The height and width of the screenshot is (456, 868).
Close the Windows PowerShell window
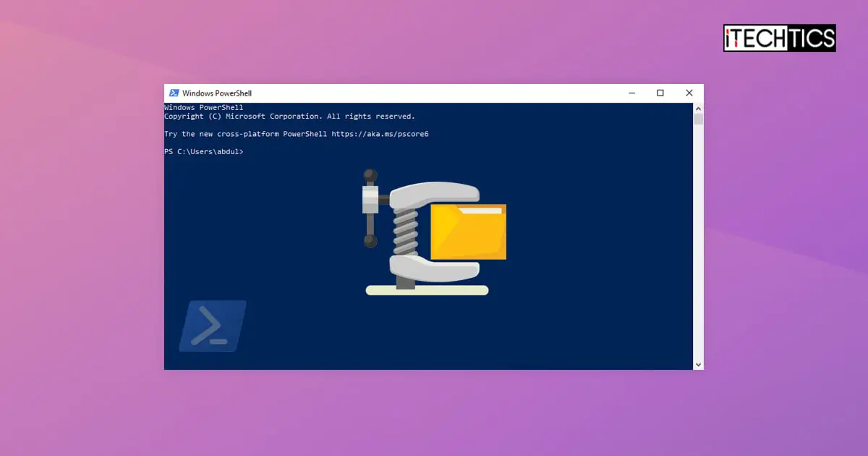689,93
